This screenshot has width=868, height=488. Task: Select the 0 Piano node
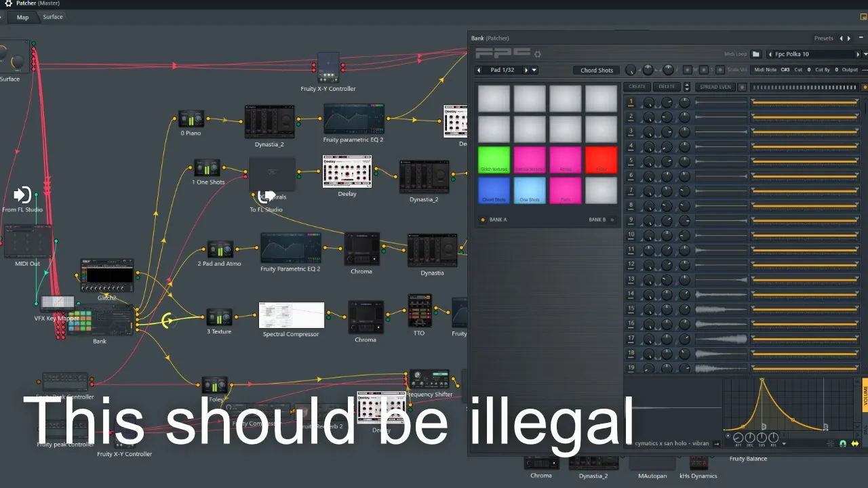tap(191, 119)
